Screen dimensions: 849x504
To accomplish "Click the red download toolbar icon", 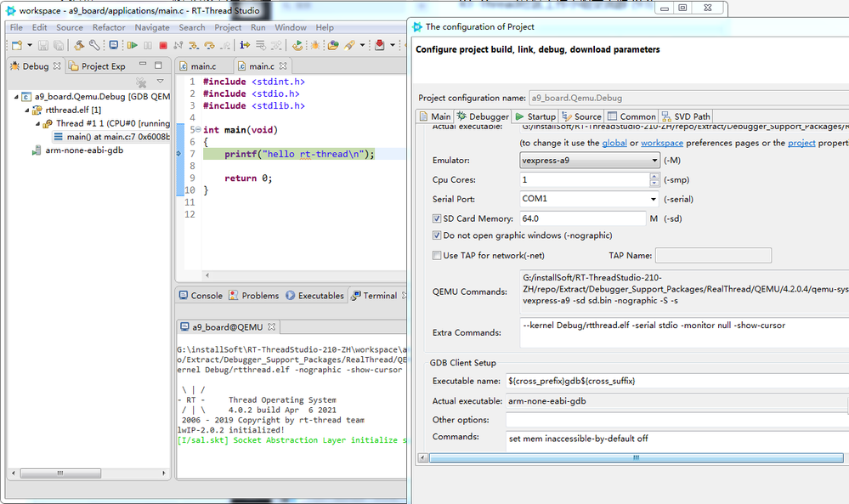I will 380,46.
